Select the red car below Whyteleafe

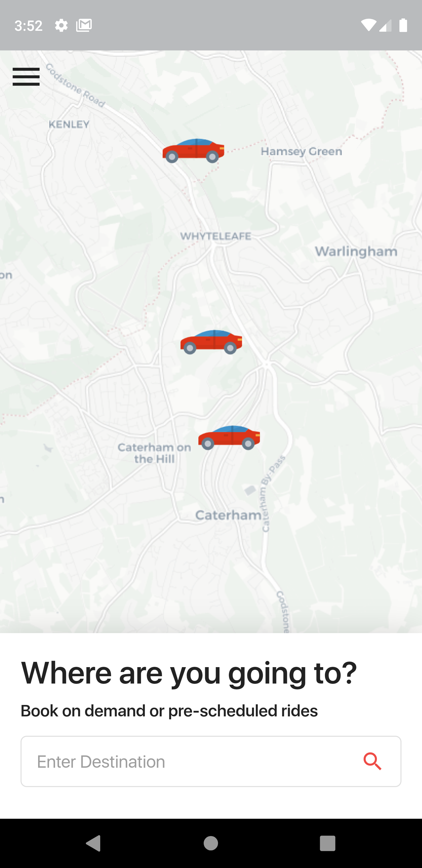(211, 342)
